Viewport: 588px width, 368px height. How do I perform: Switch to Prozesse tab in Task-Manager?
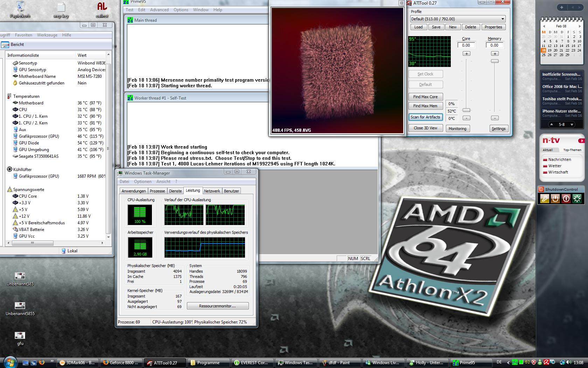(157, 191)
